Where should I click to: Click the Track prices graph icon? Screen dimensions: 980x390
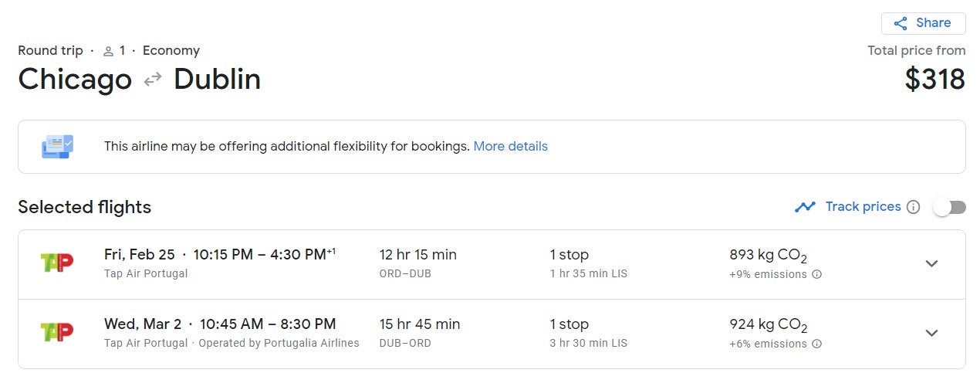805,207
